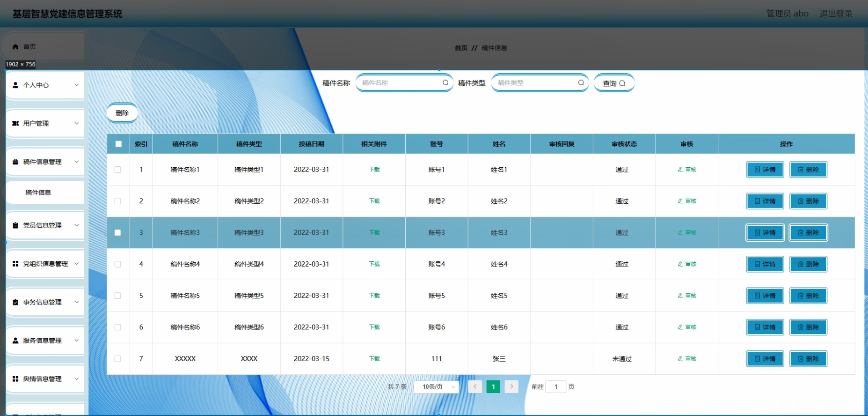Select the checkbox for row 7 XXXXX
This screenshot has height=416, width=868.
pyautogui.click(x=118, y=359)
